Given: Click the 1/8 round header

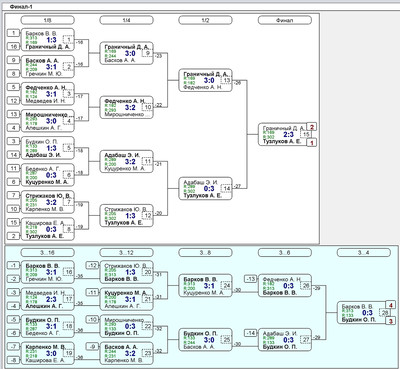Looking at the screenshot, I should tap(47, 20).
